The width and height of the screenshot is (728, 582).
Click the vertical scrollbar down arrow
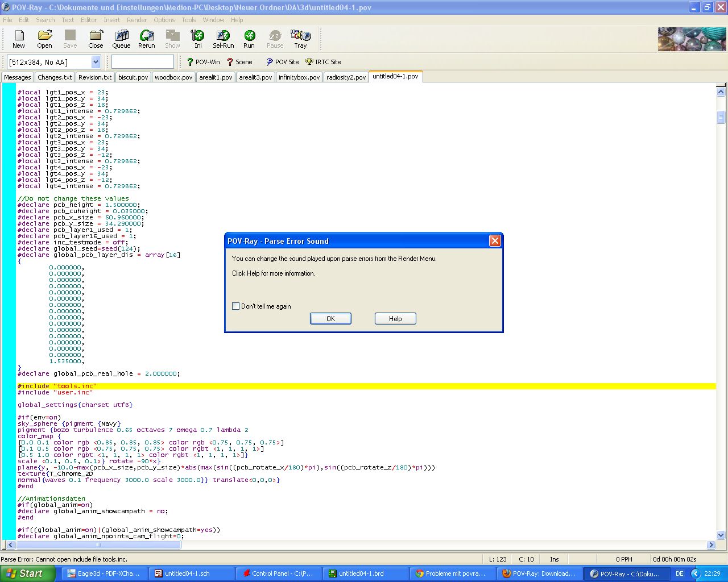721,535
